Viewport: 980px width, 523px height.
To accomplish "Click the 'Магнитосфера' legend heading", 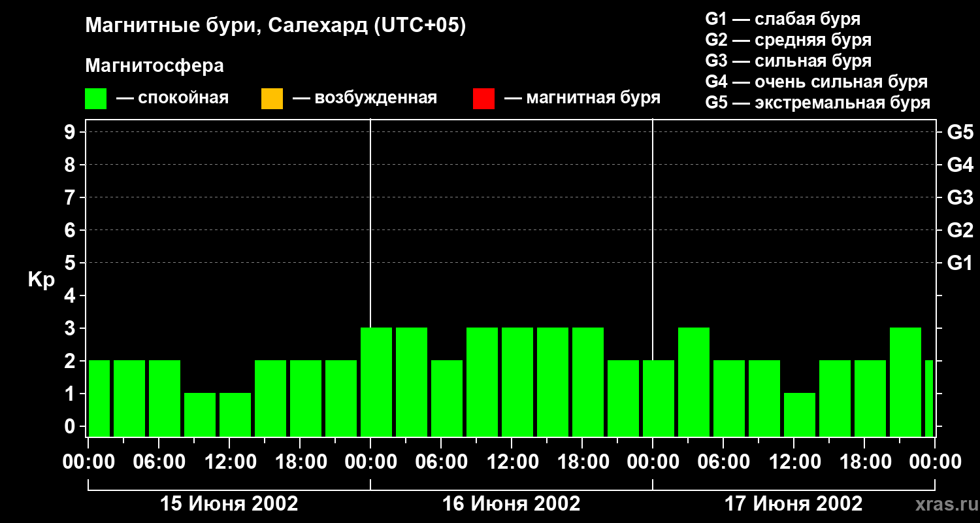I will click(x=154, y=66).
